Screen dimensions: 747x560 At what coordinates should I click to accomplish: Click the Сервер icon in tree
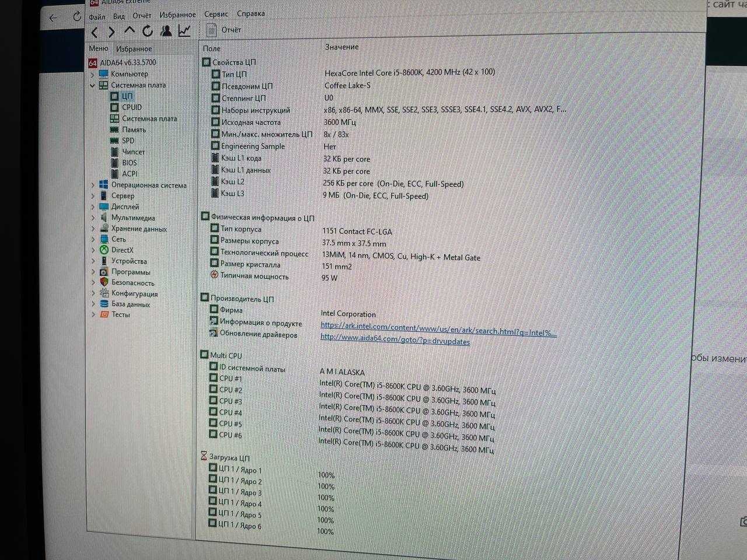(104, 195)
